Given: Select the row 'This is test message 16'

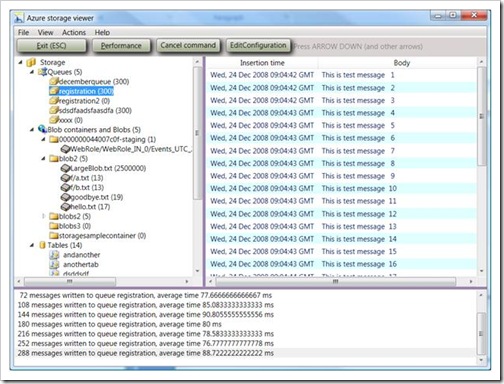Looking at the screenshot, I should [x=342, y=264].
